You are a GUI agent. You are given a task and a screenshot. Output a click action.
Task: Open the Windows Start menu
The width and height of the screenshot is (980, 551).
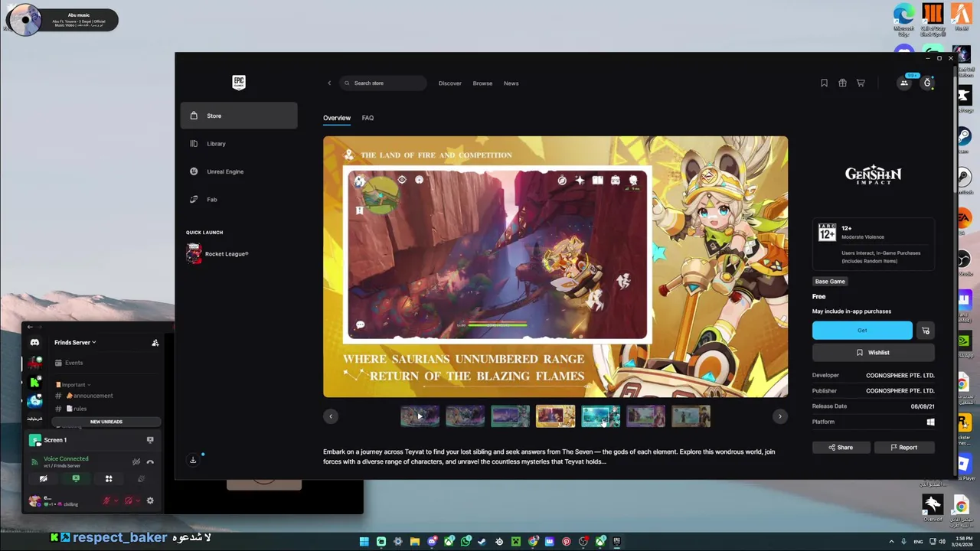click(364, 542)
